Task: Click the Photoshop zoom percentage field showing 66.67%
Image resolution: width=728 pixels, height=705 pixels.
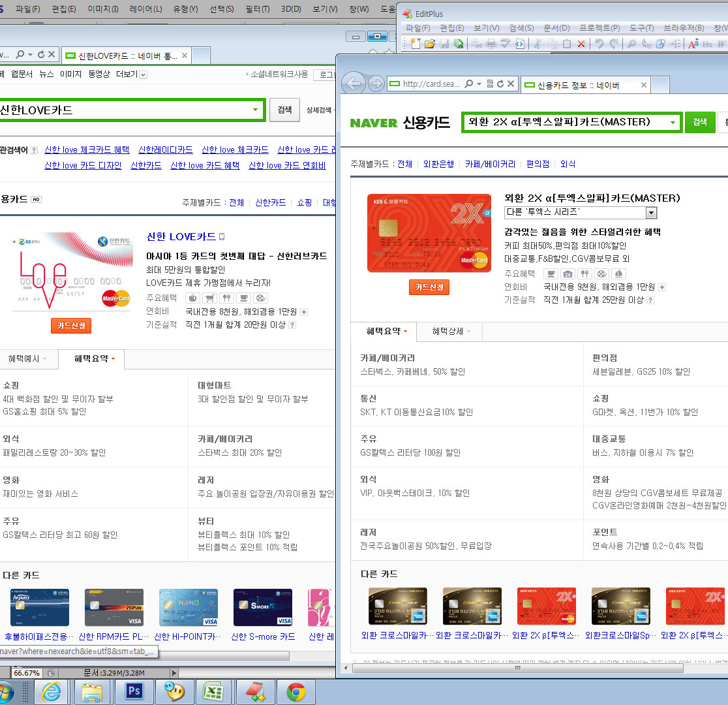Action: 27,672
